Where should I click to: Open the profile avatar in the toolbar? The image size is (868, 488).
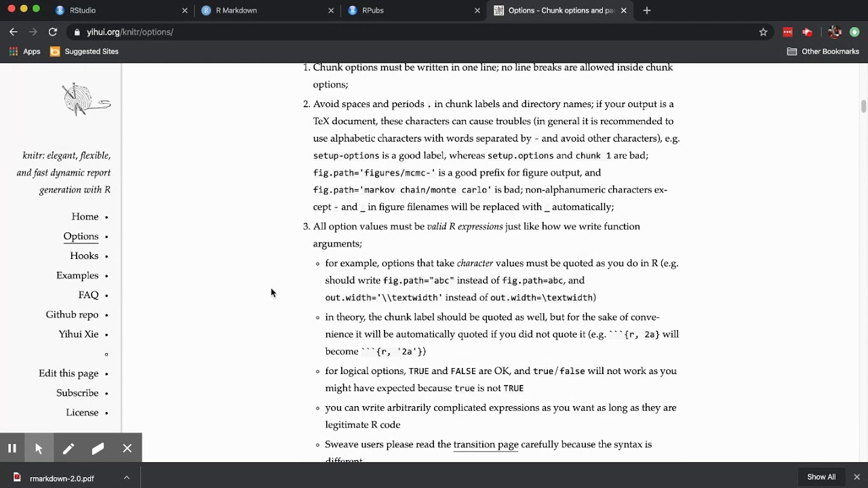click(835, 32)
